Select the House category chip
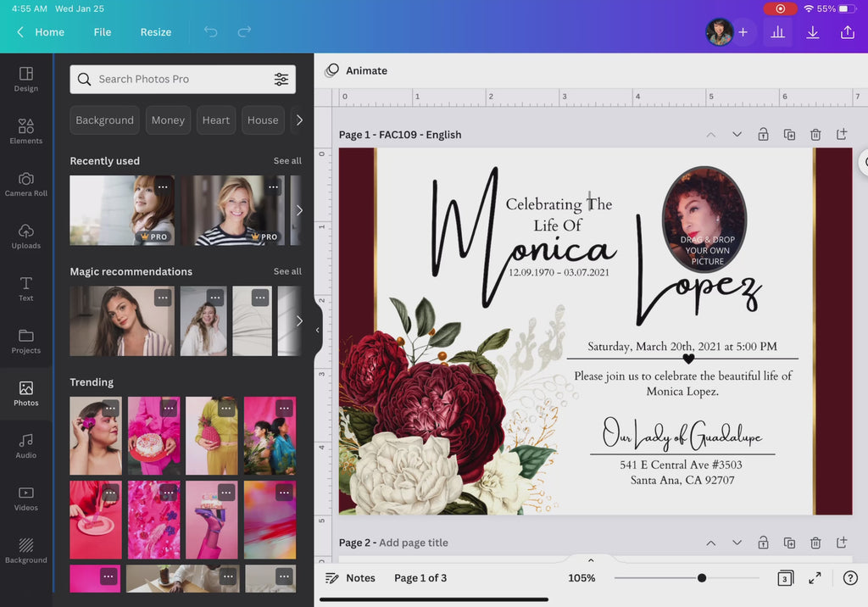The height and width of the screenshot is (607, 868). 263,120
